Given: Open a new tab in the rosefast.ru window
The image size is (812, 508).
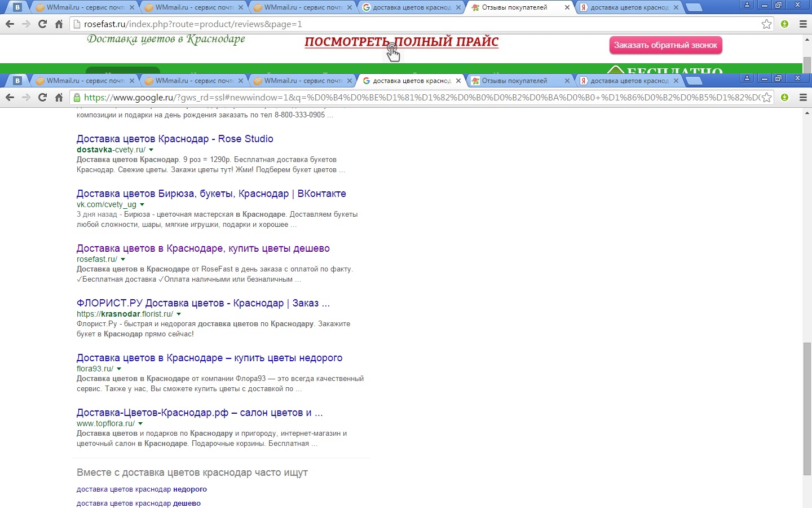Looking at the screenshot, I should (x=694, y=8).
